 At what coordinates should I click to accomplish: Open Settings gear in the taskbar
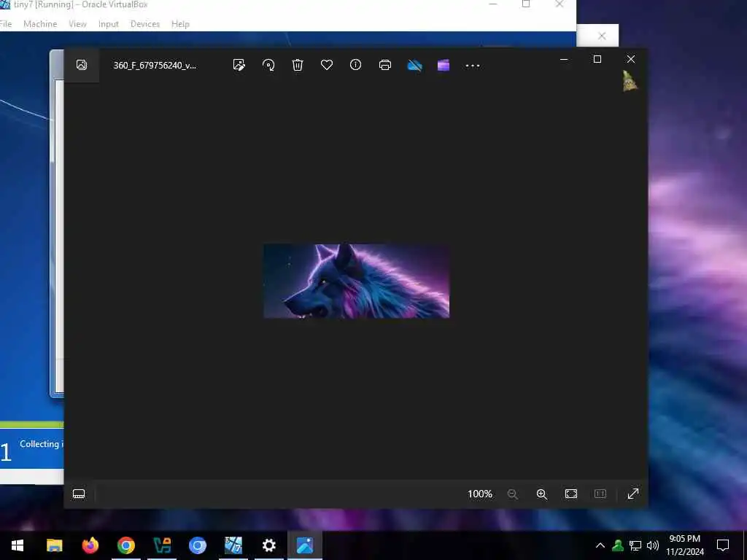point(269,545)
